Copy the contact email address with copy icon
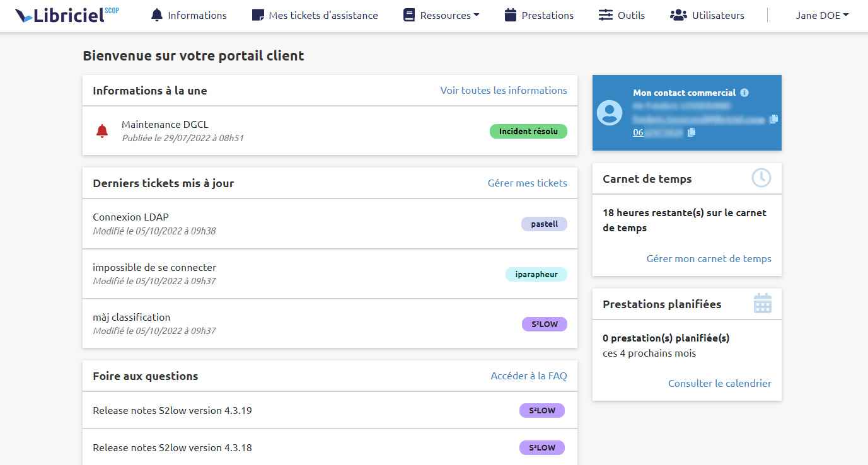Viewport: 868px width, 465px height. pos(774,118)
